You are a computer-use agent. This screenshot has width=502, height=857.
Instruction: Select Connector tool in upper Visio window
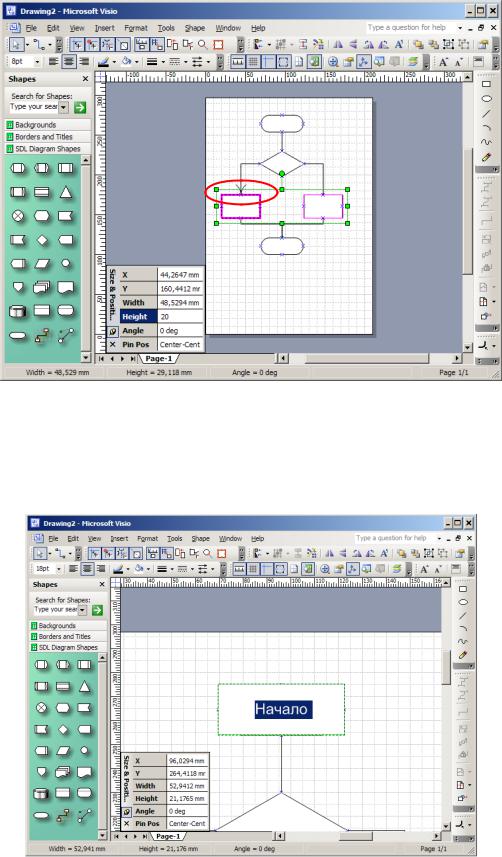(x=38, y=45)
